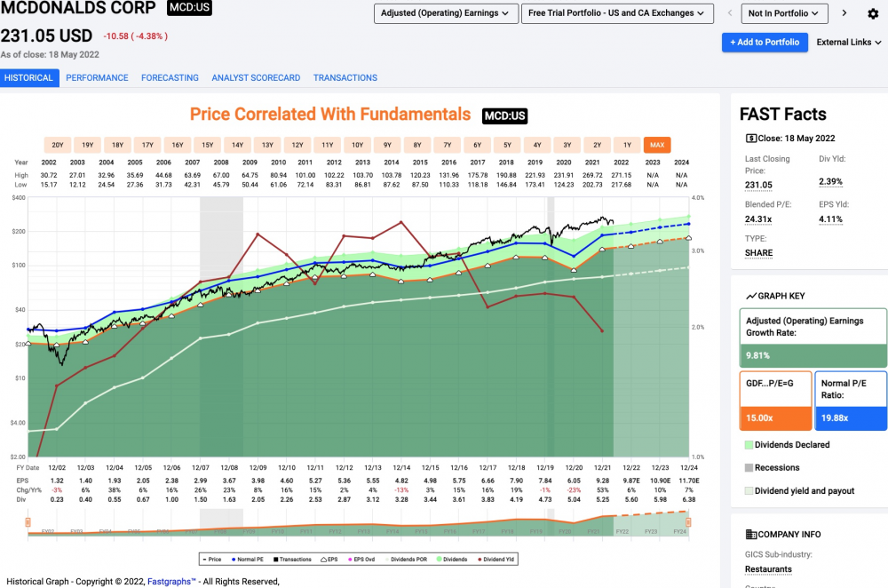
Task: Toggle Dividends Declared graph key
Action: tap(787, 445)
